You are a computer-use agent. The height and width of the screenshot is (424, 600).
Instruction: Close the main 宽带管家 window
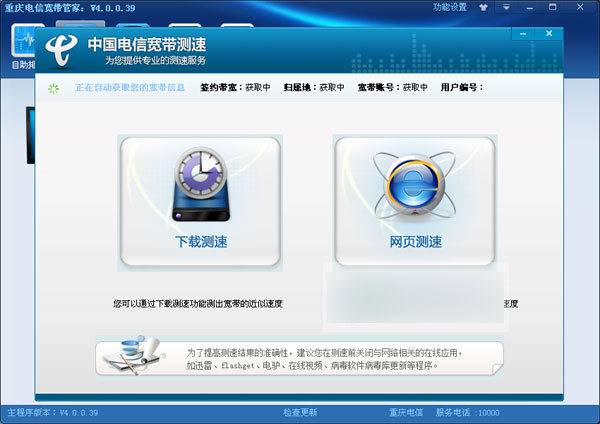tap(580, 7)
